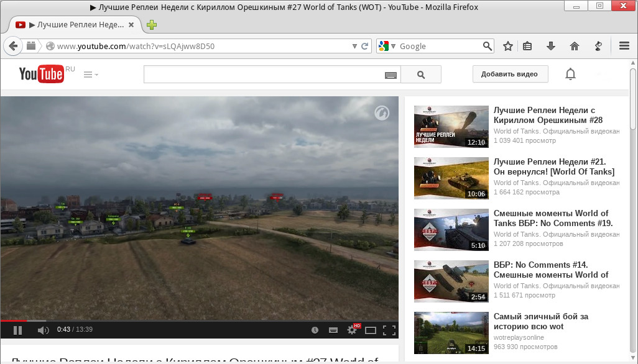638x364 pixels.
Task: Mute the video with speaker icon
Action: point(43,330)
